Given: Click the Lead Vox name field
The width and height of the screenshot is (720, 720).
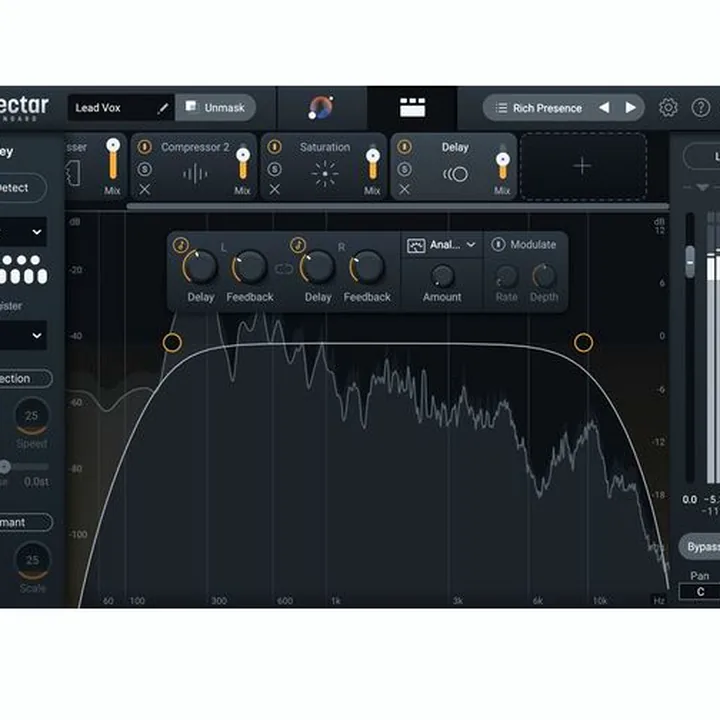Looking at the screenshot, I should 120,108.
